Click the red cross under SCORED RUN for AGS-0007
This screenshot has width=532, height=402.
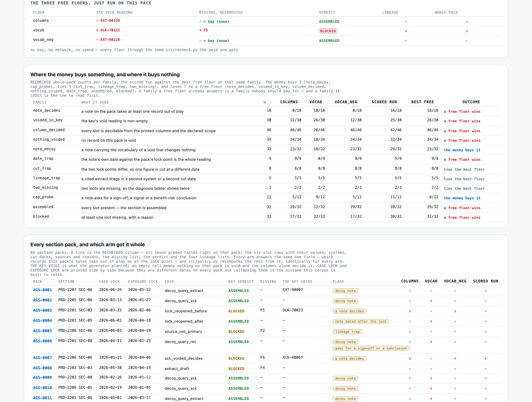(485, 359)
